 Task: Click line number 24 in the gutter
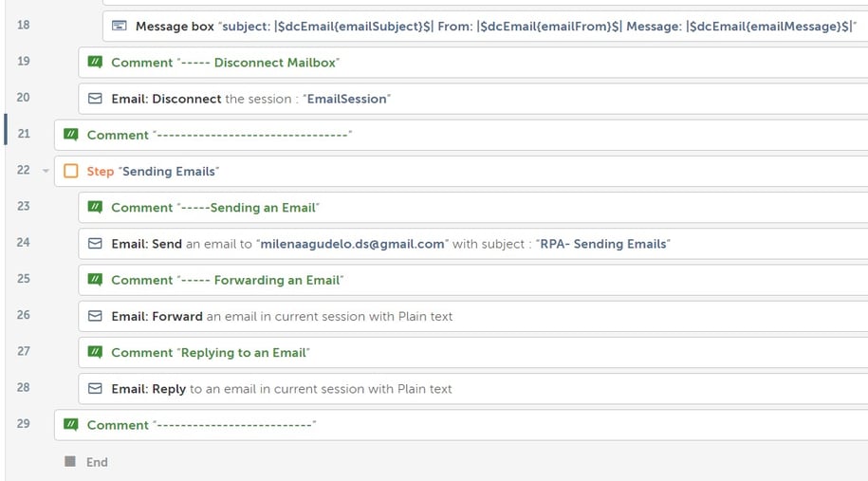coord(24,243)
